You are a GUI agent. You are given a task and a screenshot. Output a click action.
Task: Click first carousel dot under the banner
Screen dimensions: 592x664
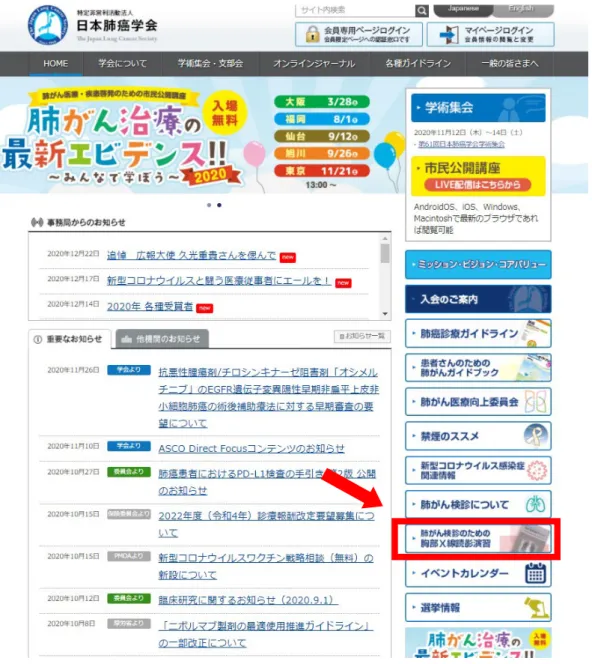click(x=209, y=205)
